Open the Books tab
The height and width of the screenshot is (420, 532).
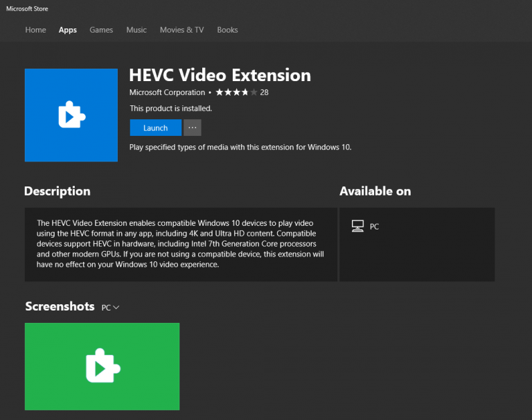(227, 30)
